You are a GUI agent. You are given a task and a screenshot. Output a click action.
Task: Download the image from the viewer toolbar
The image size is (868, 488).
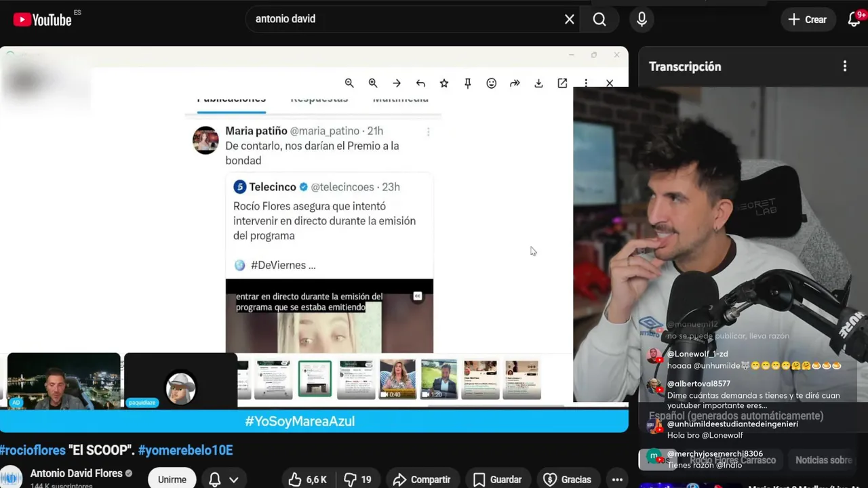(x=538, y=83)
